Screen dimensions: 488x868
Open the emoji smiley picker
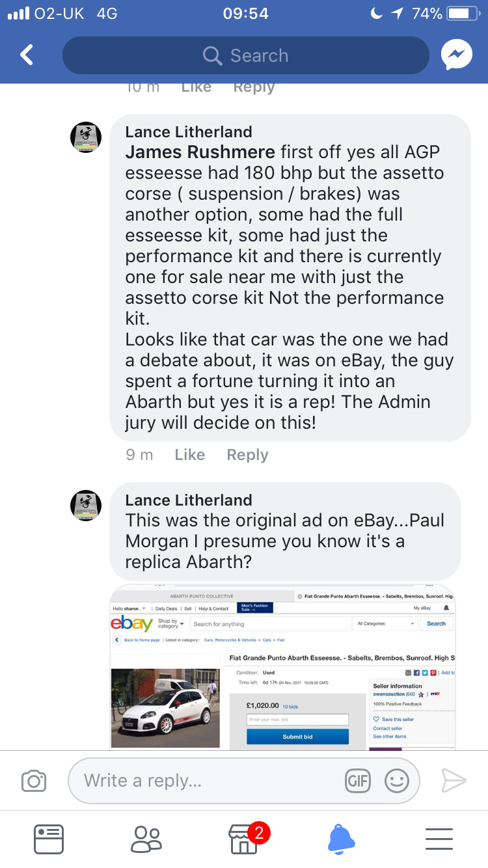397,780
